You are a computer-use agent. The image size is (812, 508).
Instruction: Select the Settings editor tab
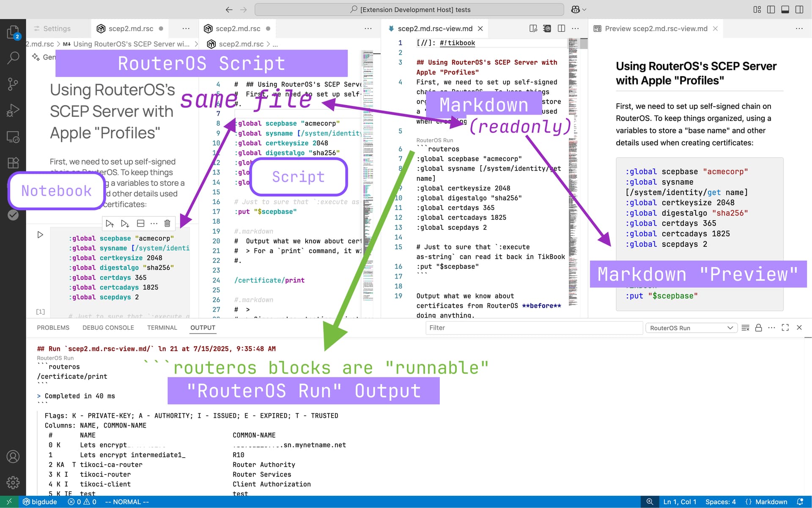57,28
